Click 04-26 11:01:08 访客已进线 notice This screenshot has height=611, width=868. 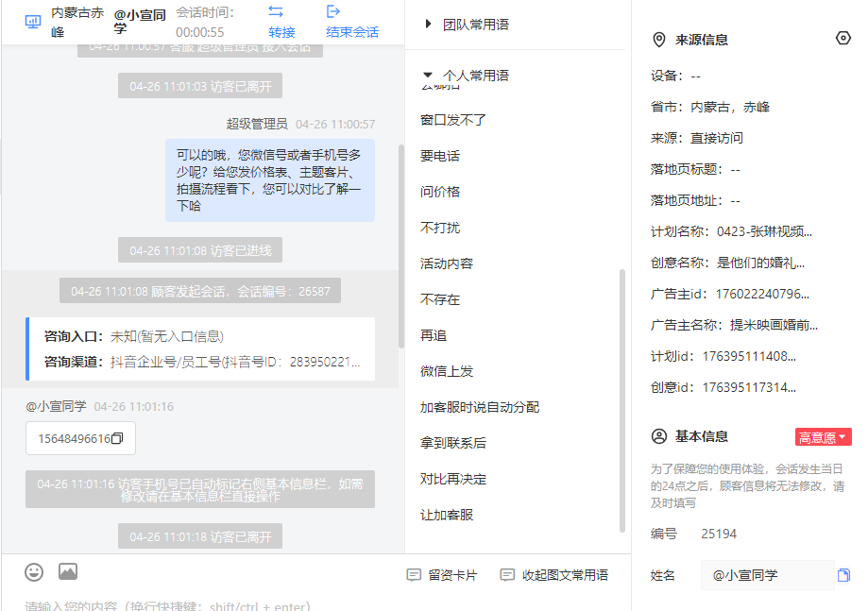point(200,250)
